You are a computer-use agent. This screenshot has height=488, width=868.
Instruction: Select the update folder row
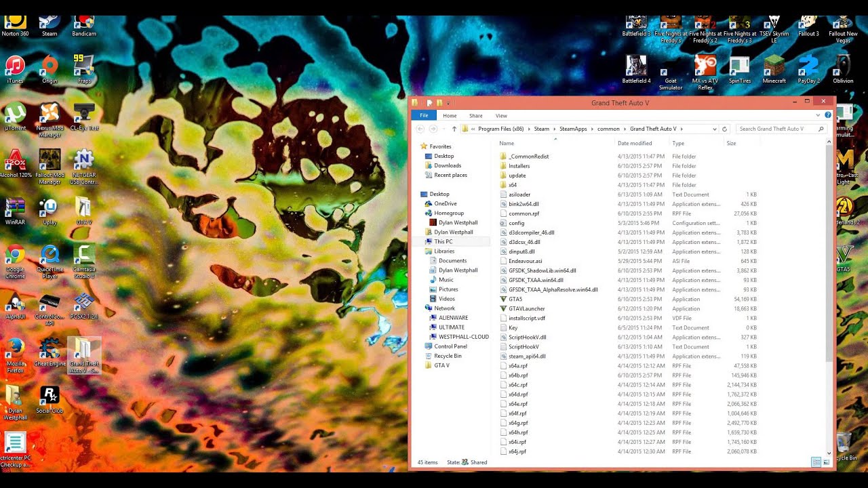coord(628,176)
